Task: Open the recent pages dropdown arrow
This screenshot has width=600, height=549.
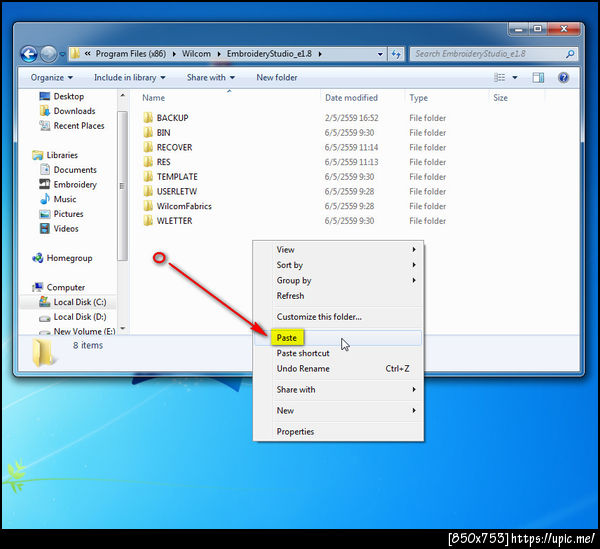Action: (x=62, y=54)
